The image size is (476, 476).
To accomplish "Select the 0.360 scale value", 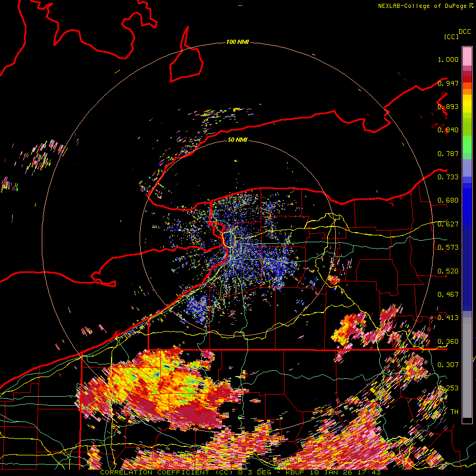I will click(x=448, y=342).
